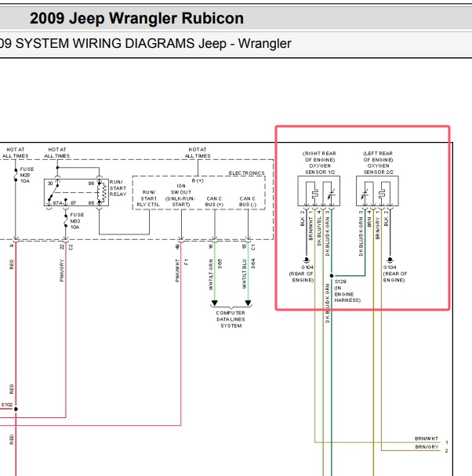Viewport: 472px width, 476px height.
Task: Click the ELECTRONICS module label
Action: pos(246,173)
